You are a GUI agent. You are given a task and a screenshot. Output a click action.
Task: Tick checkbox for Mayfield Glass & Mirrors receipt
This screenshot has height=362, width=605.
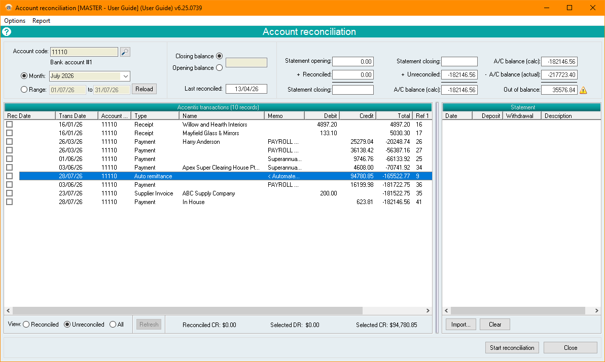click(x=9, y=133)
